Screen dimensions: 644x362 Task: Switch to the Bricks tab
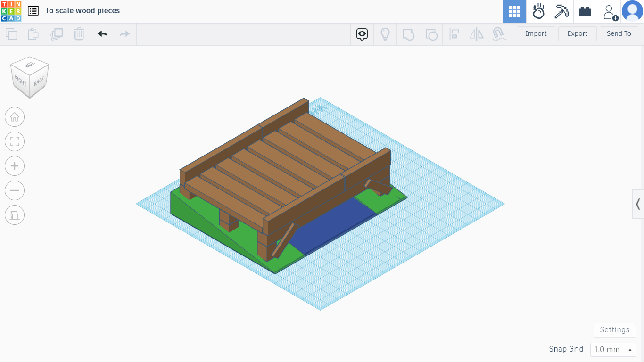[585, 11]
